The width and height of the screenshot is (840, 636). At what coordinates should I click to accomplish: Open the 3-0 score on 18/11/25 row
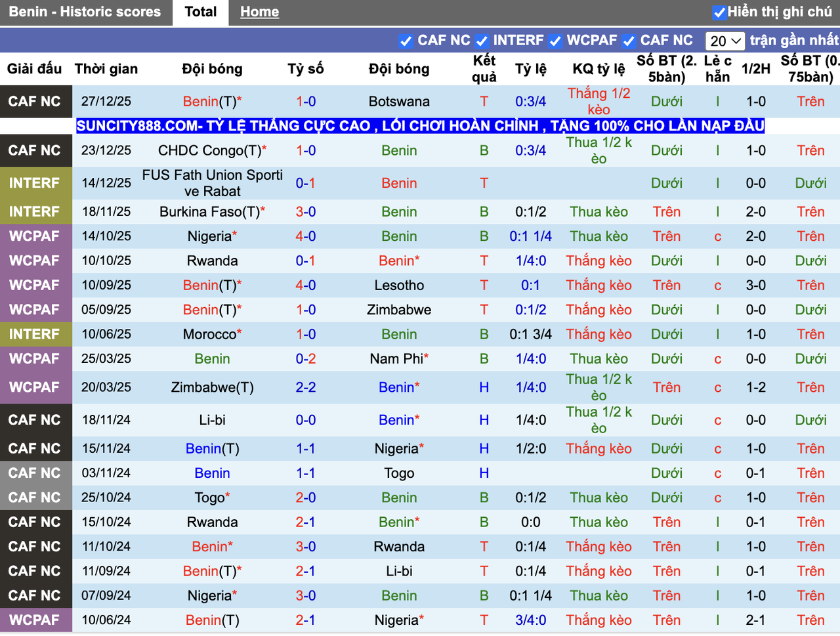[306, 212]
